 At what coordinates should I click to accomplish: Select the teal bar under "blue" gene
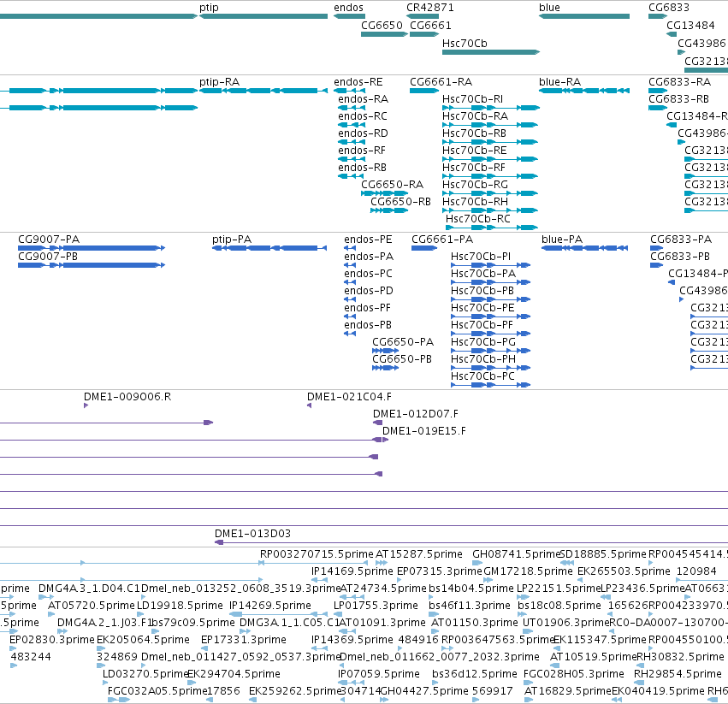pyautogui.click(x=584, y=16)
